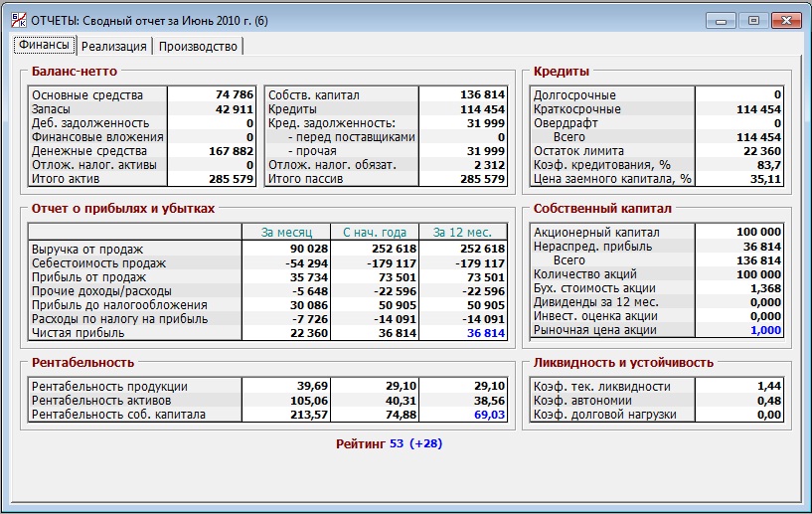812x514 pixels.
Task: Select the Акционерный капитал row label
Action: pyautogui.click(x=596, y=233)
